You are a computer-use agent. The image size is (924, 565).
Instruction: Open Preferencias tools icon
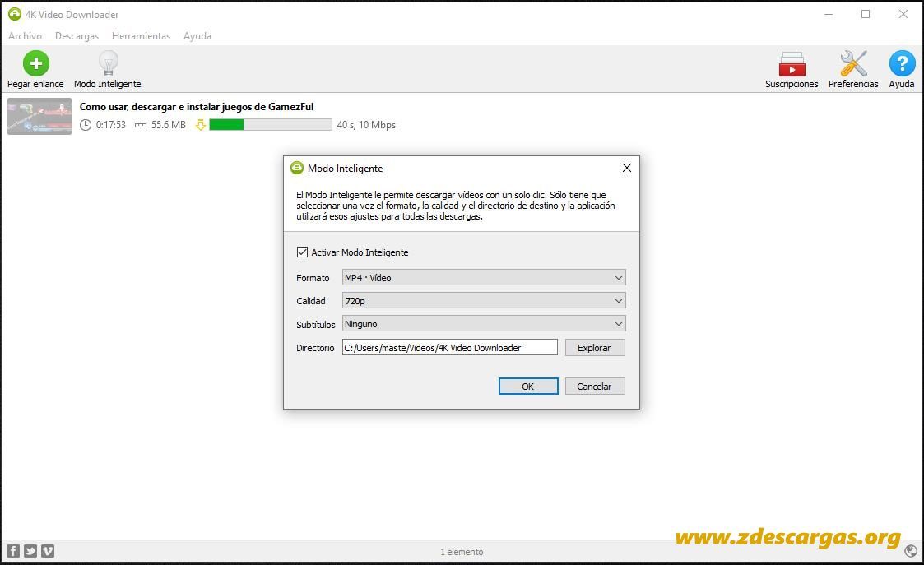(x=853, y=63)
